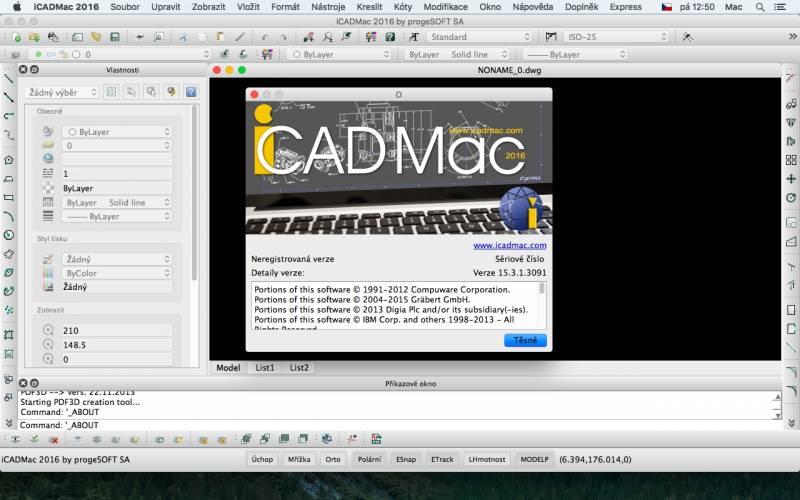Open the Express menu
Screen dimensions: 800x500
626,7
